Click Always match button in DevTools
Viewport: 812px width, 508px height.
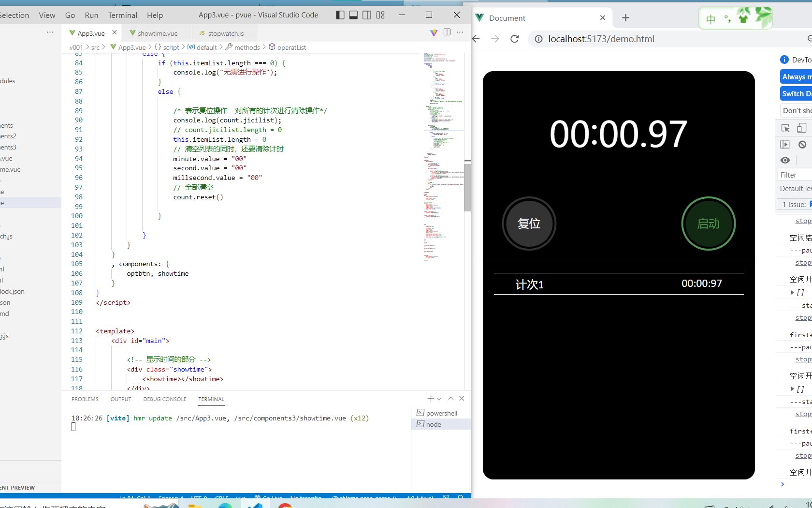pos(796,77)
